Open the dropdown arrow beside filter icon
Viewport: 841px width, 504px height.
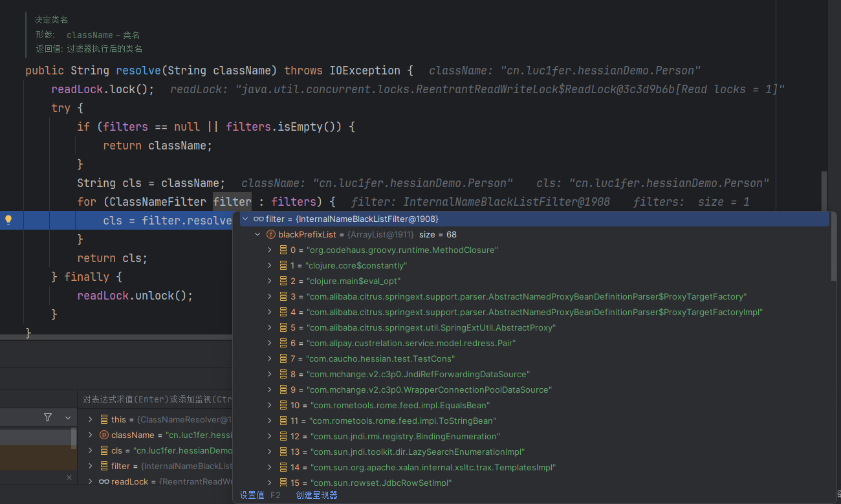[68, 418]
